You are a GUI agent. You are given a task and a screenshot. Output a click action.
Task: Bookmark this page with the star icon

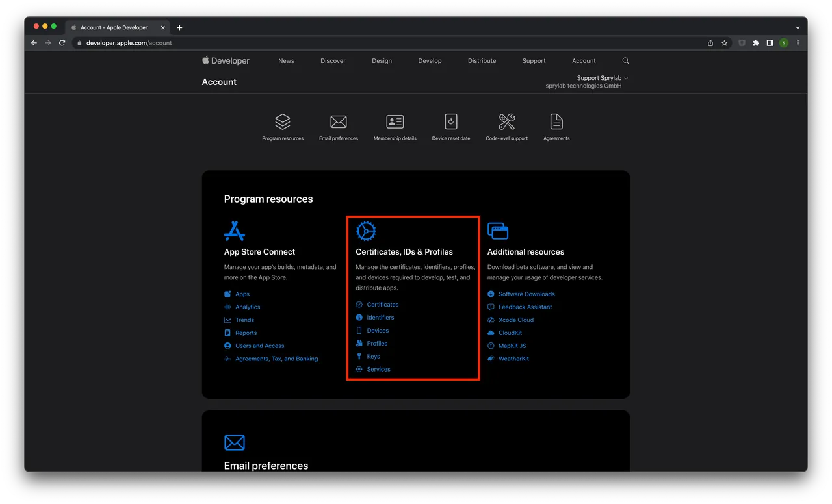point(724,43)
